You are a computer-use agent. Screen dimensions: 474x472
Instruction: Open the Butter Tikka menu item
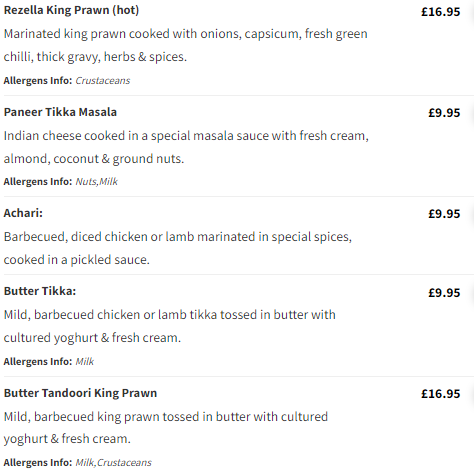pyautogui.click(x=40, y=291)
